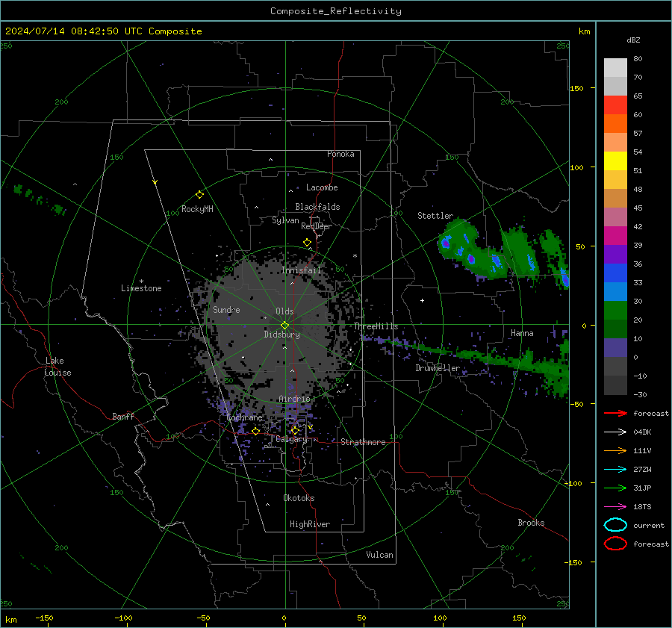This screenshot has width=672, height=628.
Task: Click the HighRiver town label
Action: point(310,524)
